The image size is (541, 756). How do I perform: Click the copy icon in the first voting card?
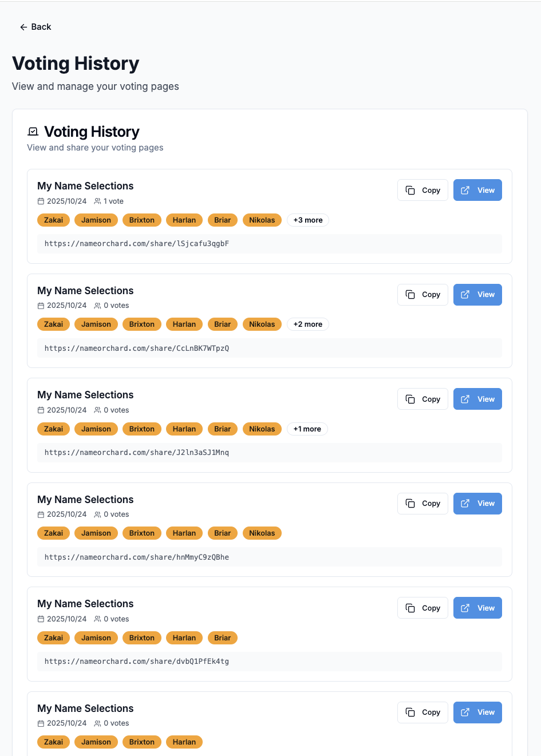click(x=410, y=191)
